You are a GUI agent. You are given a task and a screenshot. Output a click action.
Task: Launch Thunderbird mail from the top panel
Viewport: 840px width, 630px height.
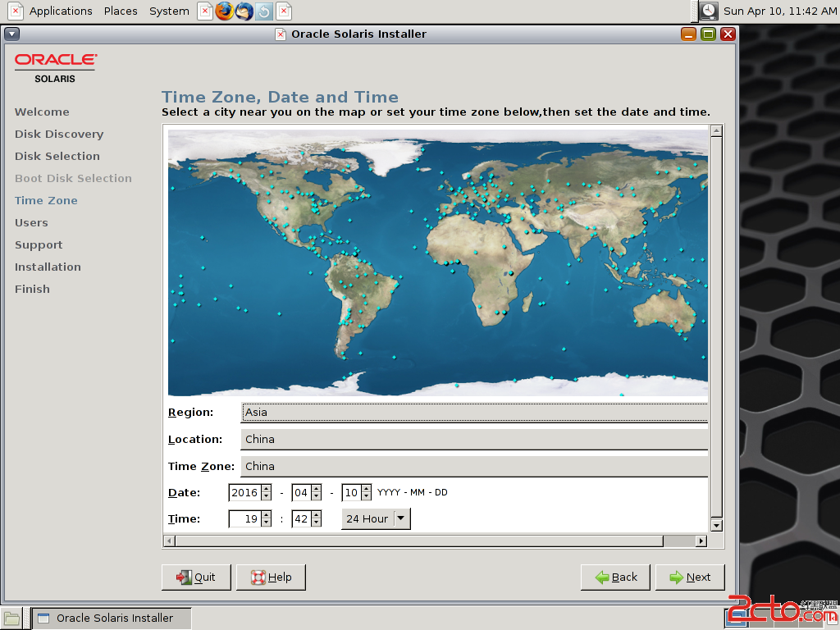(x=244, y=11)
